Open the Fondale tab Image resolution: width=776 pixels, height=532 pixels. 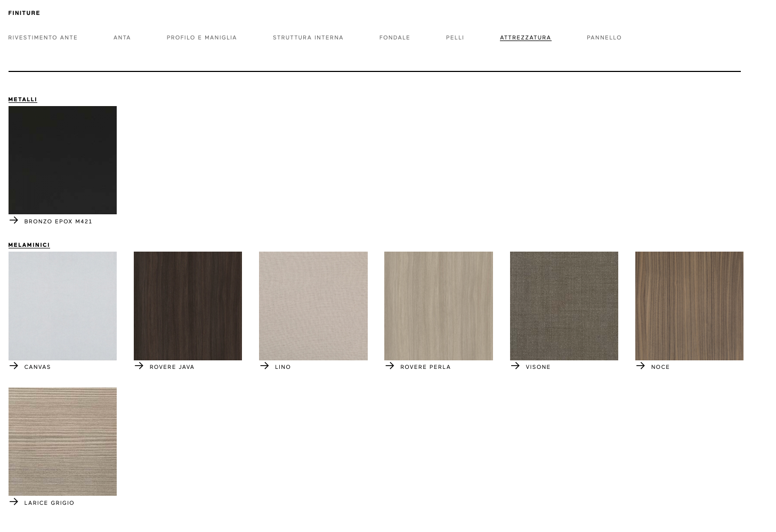click(394, 38)
